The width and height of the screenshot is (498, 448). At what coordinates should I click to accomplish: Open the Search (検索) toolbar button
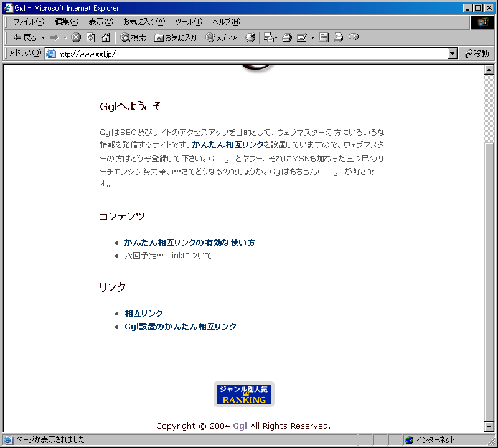point(133,38)
